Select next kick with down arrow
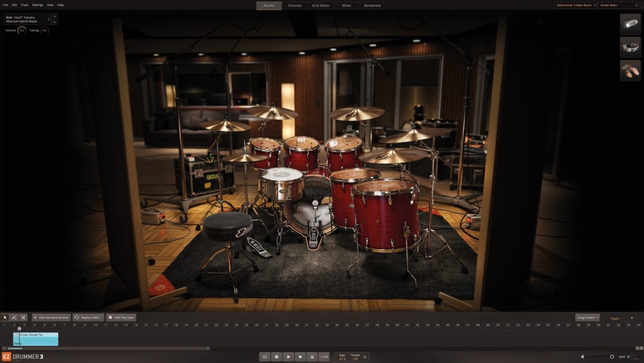Screen dimensions: 644x363 click(55, 22)
